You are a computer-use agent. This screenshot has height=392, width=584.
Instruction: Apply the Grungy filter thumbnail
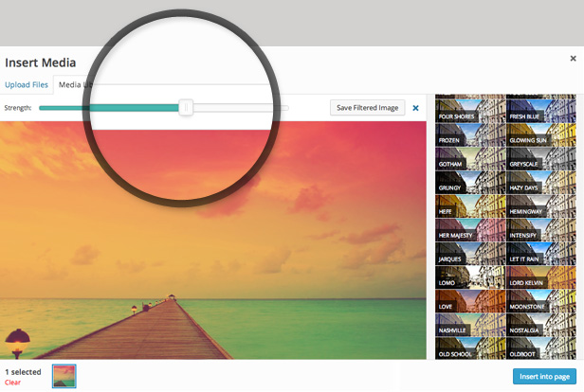tap(470, 183)
